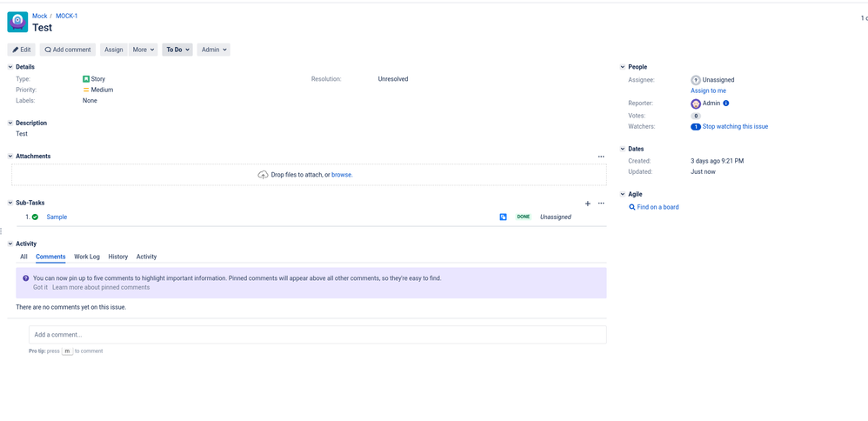Image resolution: width=868 pixels, height=421 pixels.
Task: Click the created date 3 days ago 9:21 PM
Action: point(717,161)
